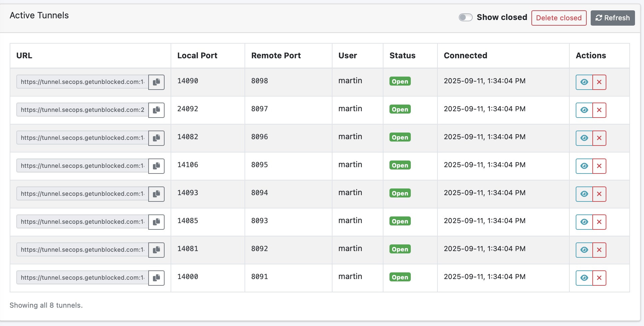Click local port value 14106
This screenshot has width=644, height=326.
click(x=188, y=165)
